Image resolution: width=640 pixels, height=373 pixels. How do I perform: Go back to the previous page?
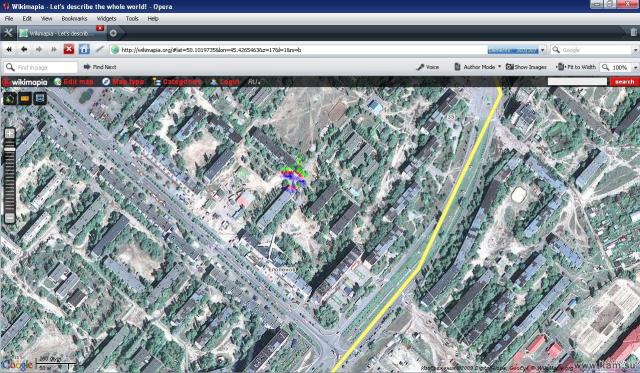click(x=24, y=49)
